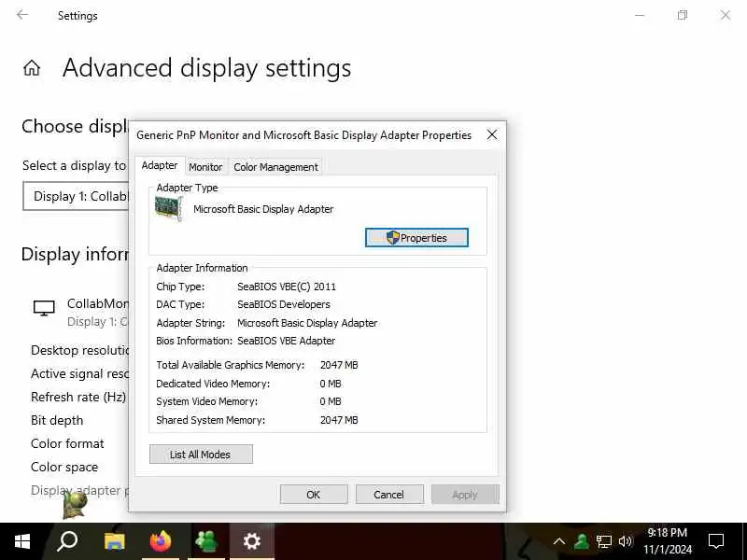
Task: Click the 'Color space' label in Settings
Action: 64,468
